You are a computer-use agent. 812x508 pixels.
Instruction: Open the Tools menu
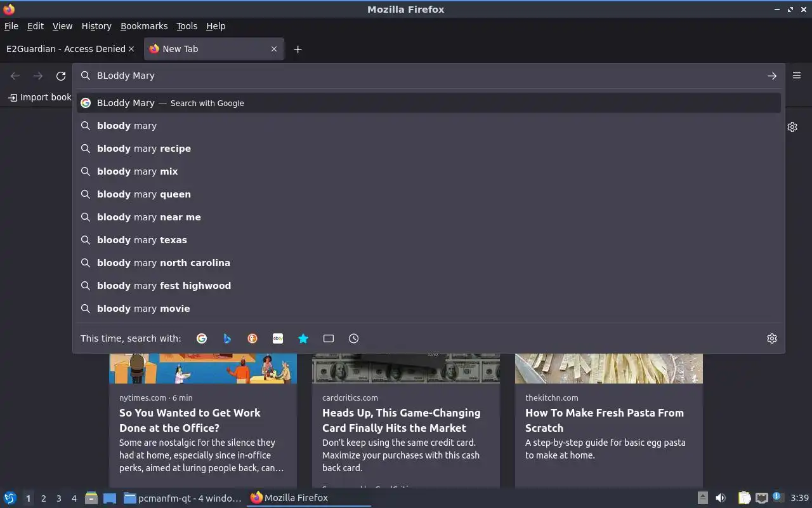point(187,26)
